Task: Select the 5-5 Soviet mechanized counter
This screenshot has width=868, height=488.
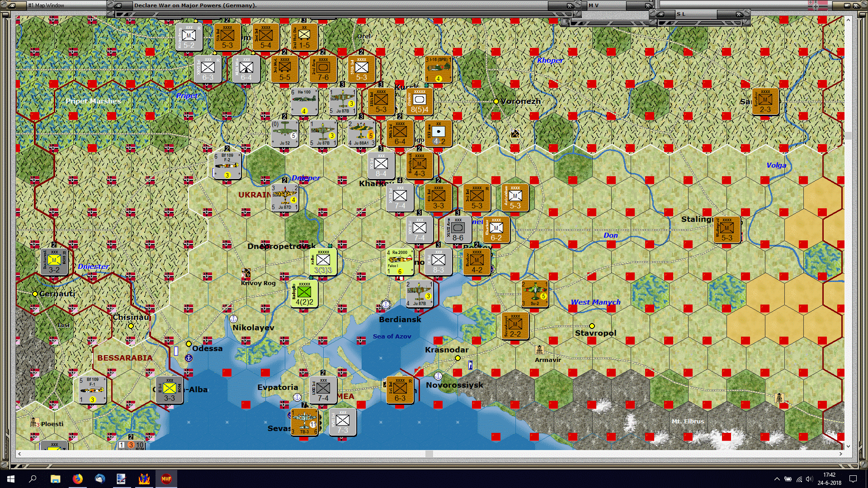Action: [285, 69]
